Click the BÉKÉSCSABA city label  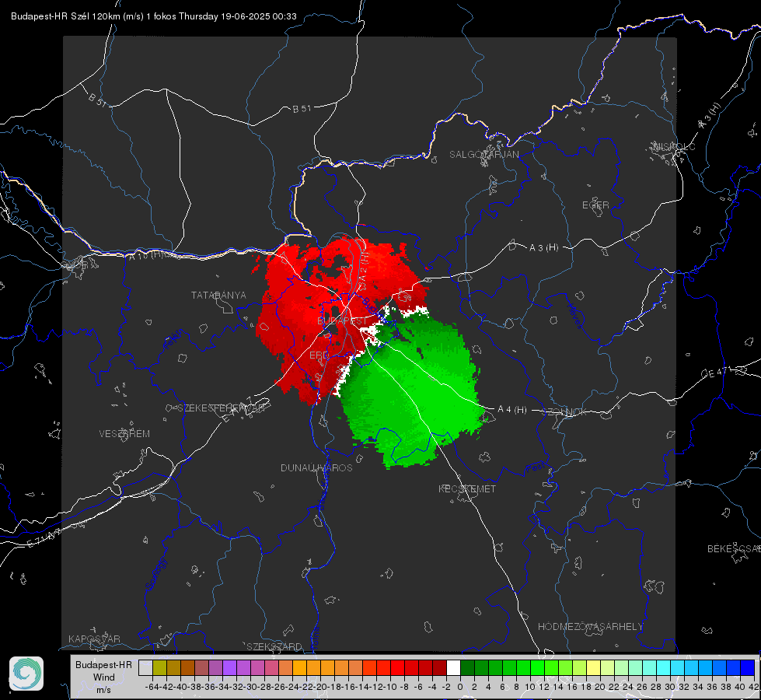[734, 549]
